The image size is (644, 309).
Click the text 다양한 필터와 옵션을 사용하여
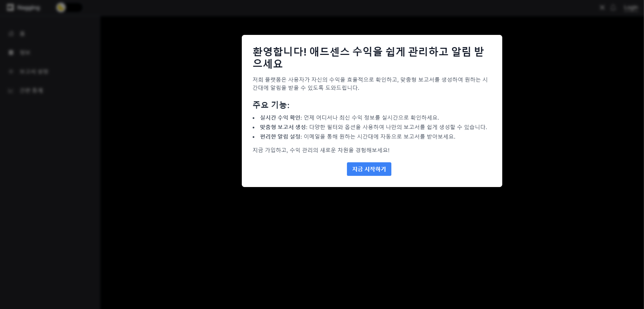tap(398, 127)
